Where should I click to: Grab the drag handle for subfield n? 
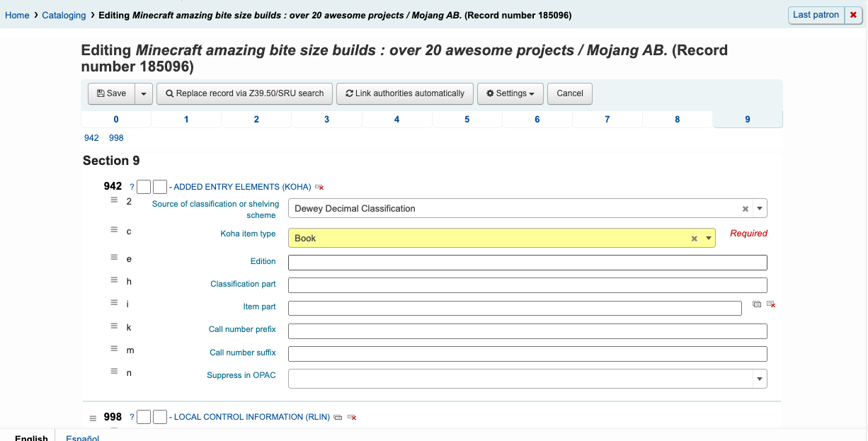tap(114, 372)
